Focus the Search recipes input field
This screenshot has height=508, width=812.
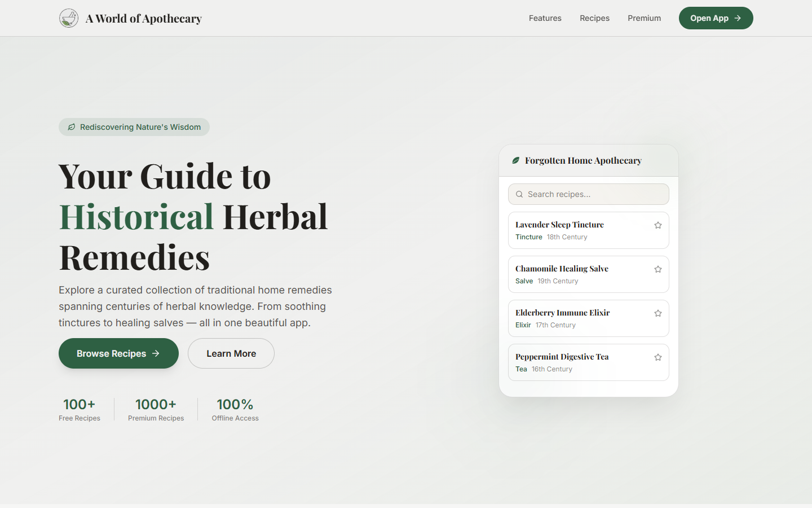(589, 194)
